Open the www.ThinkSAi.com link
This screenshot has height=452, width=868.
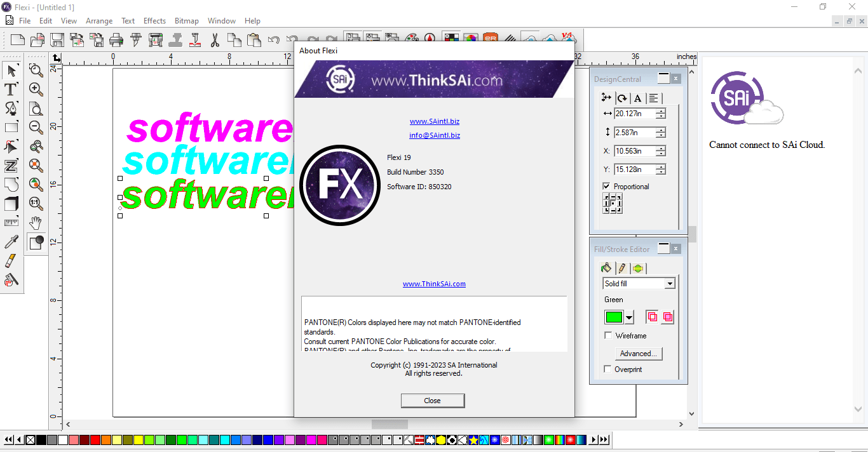click(x=434, y=284)
